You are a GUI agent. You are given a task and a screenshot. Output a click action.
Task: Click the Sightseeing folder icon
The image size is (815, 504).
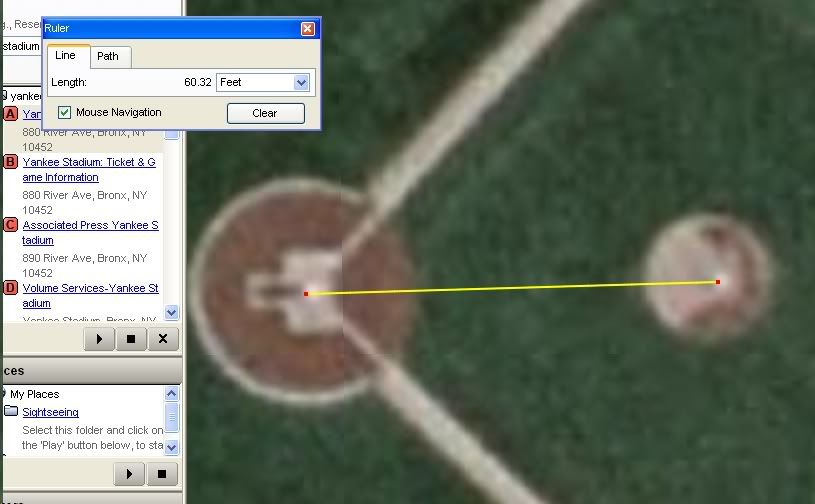(x=11, y=412)
